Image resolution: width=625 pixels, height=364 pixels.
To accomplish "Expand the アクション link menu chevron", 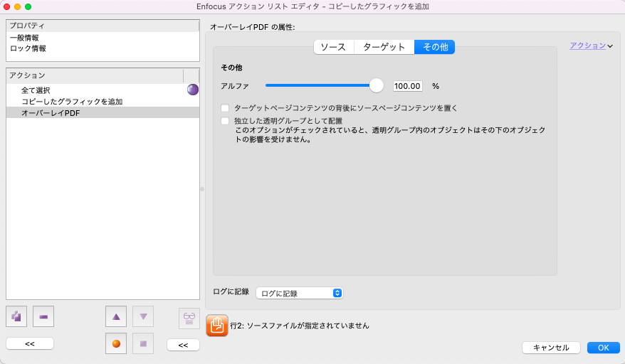I will click(610, 46).
